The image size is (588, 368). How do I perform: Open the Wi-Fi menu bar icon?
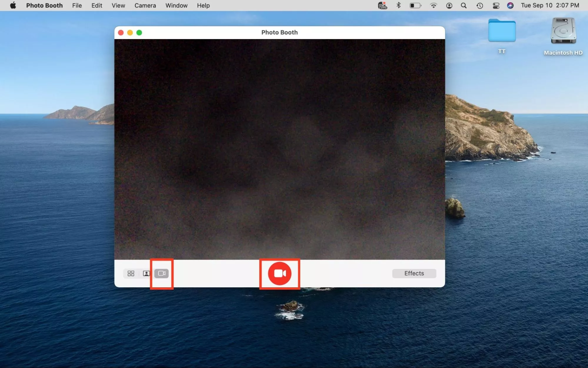(433, 6)
